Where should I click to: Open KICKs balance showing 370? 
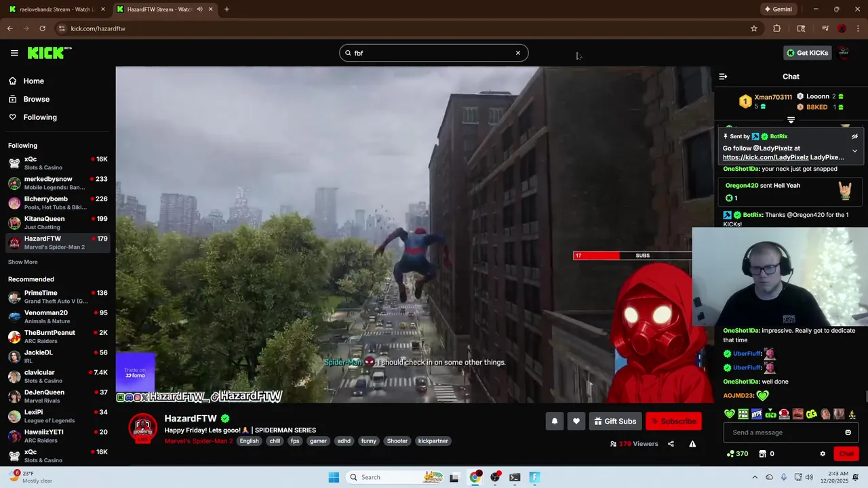[x=737, y=453]
